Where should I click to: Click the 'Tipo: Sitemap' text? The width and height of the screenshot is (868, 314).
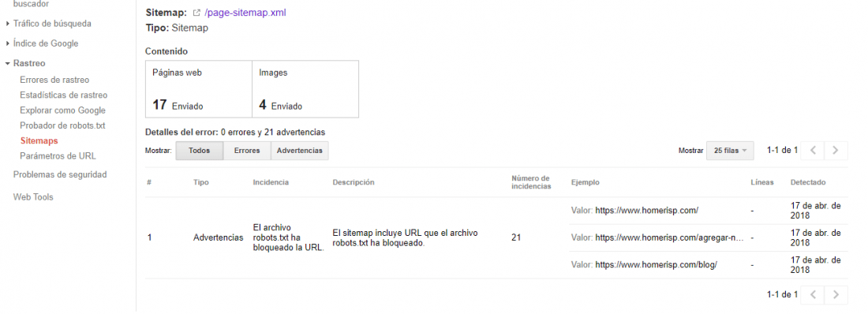tap(177, 28)
